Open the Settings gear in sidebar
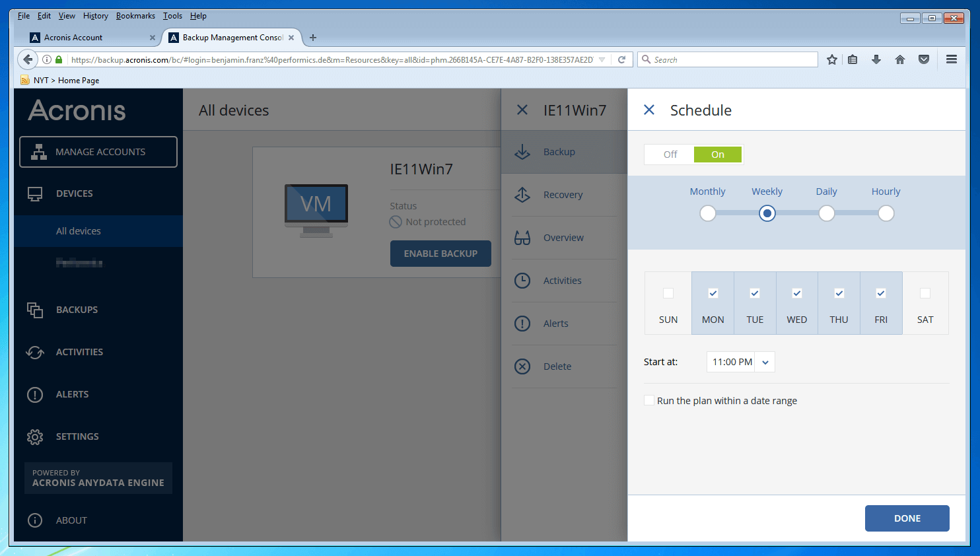Screen dimensions: 980x556 click(35, 436)
